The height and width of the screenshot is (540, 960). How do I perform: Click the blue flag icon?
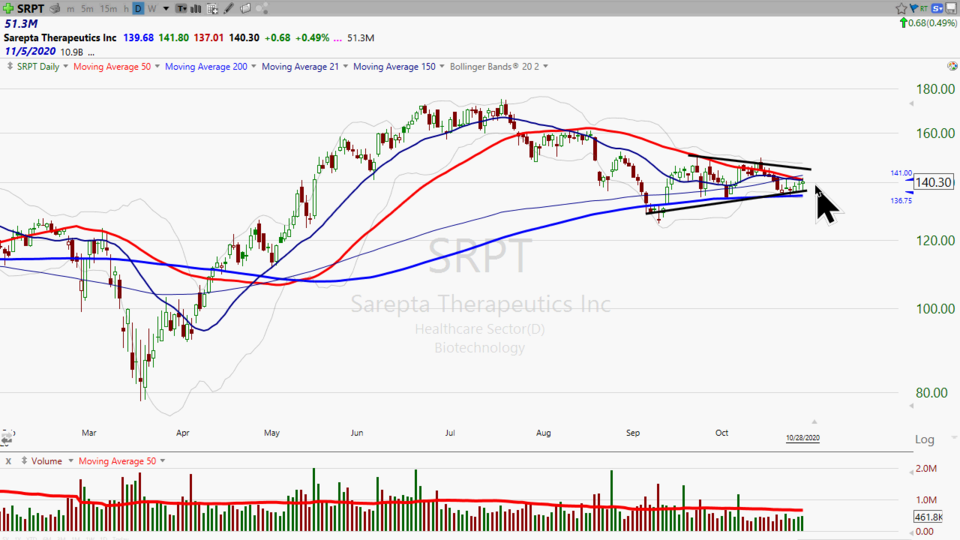(913, 8)
